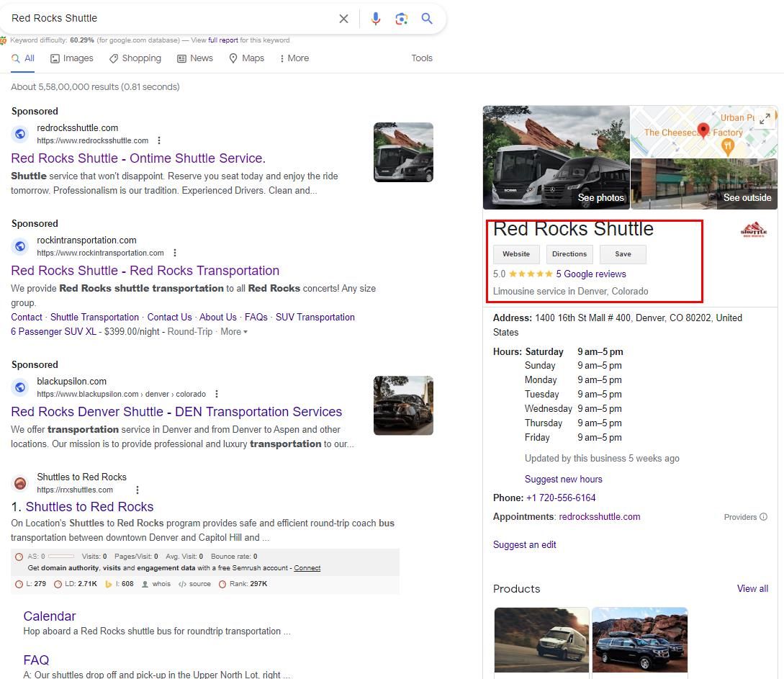Image resolution: width=784 pixels, height=679 pixels.
Task: Switch to the Maps tab
Action: point(246,58)
